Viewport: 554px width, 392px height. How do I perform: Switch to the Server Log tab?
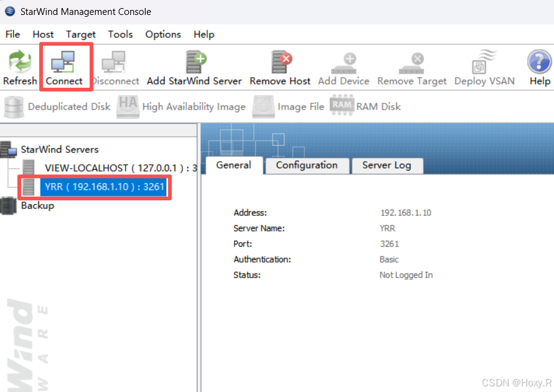[387, 166]
